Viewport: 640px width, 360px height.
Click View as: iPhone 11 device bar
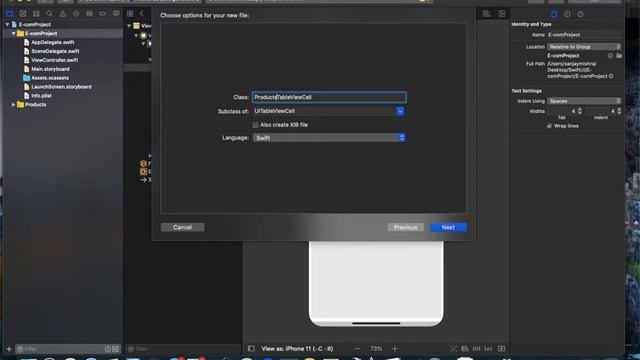(297, 349)
